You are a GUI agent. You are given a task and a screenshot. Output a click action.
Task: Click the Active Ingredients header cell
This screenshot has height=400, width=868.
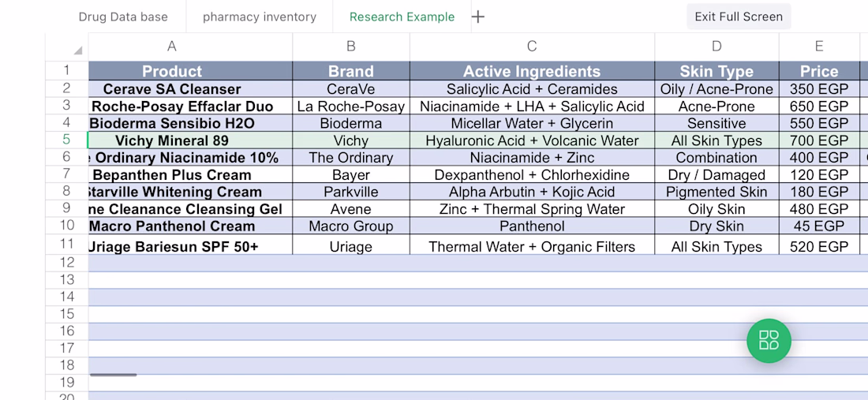(532, 71)
